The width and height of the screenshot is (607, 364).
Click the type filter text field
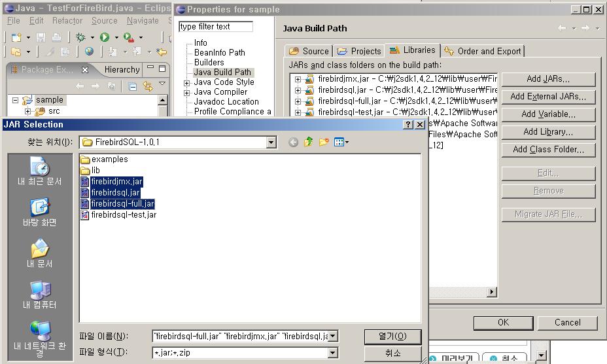[216, 26]
